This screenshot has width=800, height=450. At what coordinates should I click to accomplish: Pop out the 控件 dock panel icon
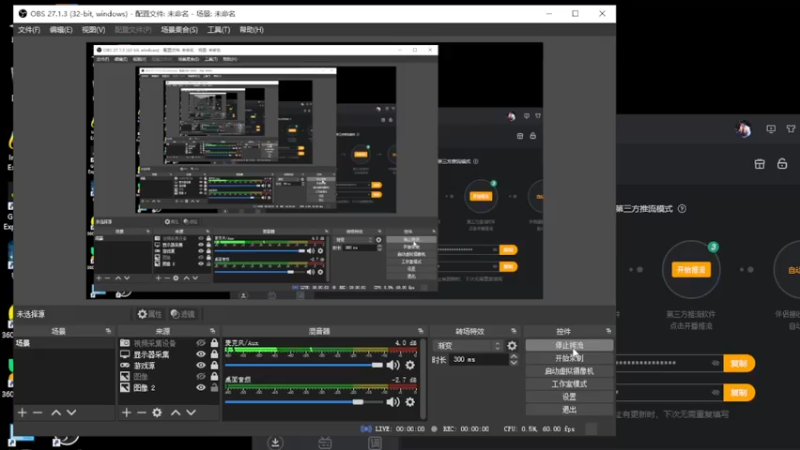coord(608,331)
